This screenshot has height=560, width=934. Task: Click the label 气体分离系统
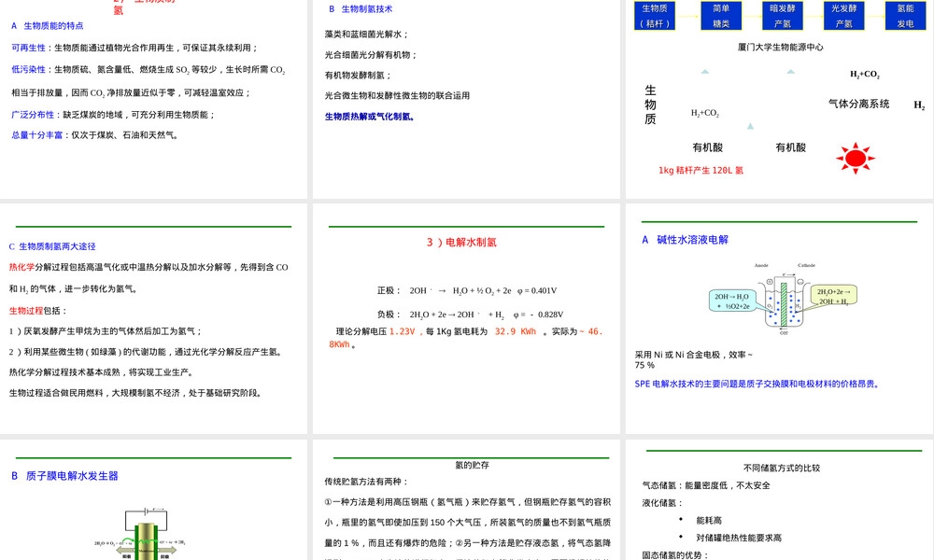[858, 104]
